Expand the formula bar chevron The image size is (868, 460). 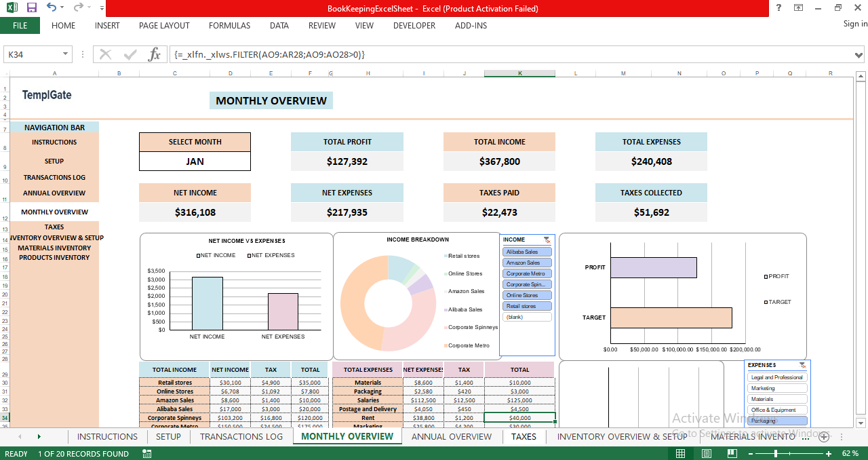click(x=860, y=55)
